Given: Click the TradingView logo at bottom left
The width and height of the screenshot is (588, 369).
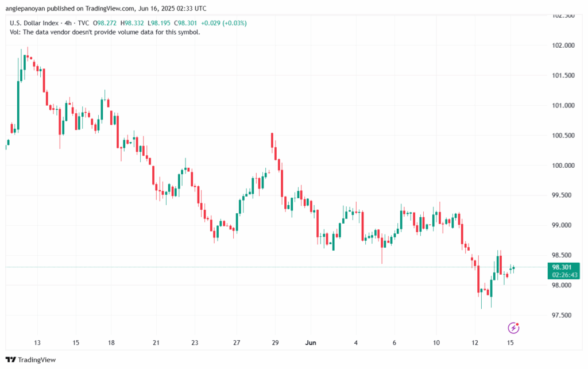Looking at the screenshot, I should tap(31, 360).
